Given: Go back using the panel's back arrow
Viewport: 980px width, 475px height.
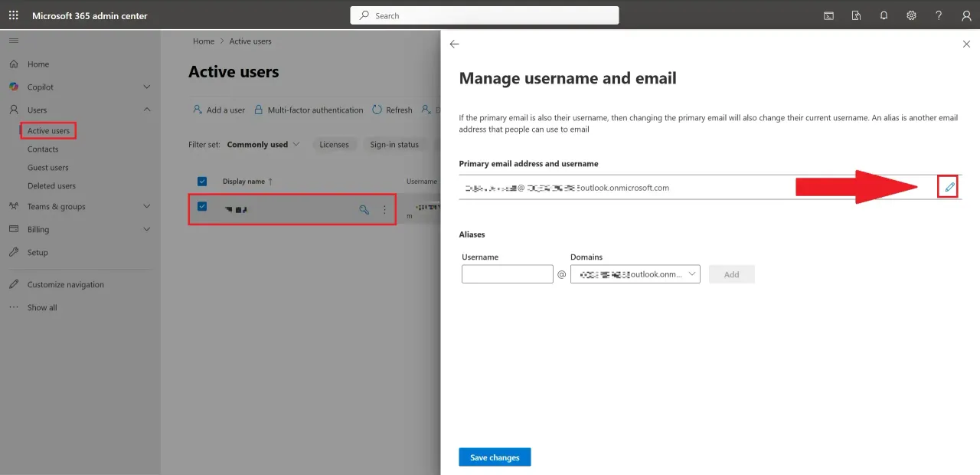Looking at the screenshot, I should point(454,44).
